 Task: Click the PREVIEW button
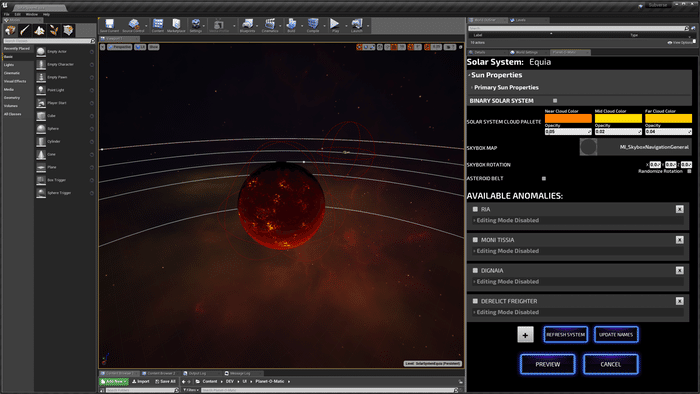click(548, 364)
